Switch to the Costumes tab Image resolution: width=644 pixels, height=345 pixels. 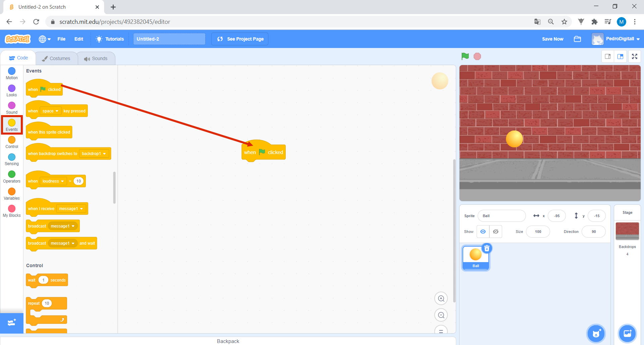click(56, 58)
